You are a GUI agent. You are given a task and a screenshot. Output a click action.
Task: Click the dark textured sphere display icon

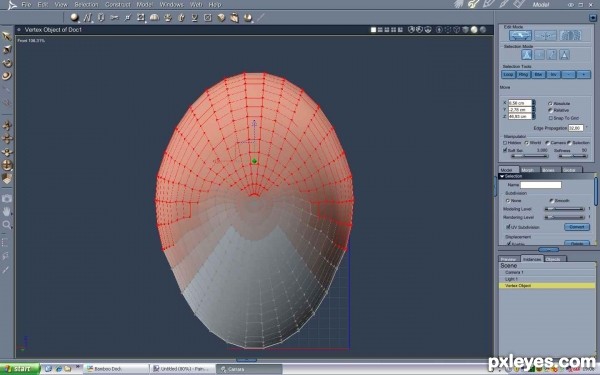coord(483,29)
